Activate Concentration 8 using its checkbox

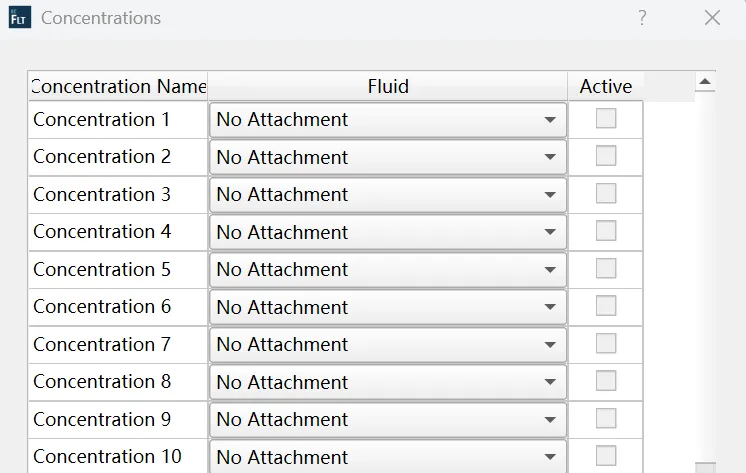coord(606,381)
